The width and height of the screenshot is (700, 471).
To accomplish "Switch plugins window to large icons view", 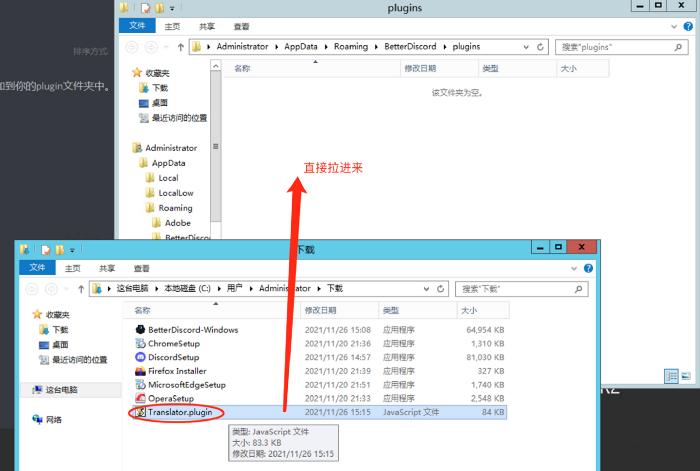I will (686, 376).
